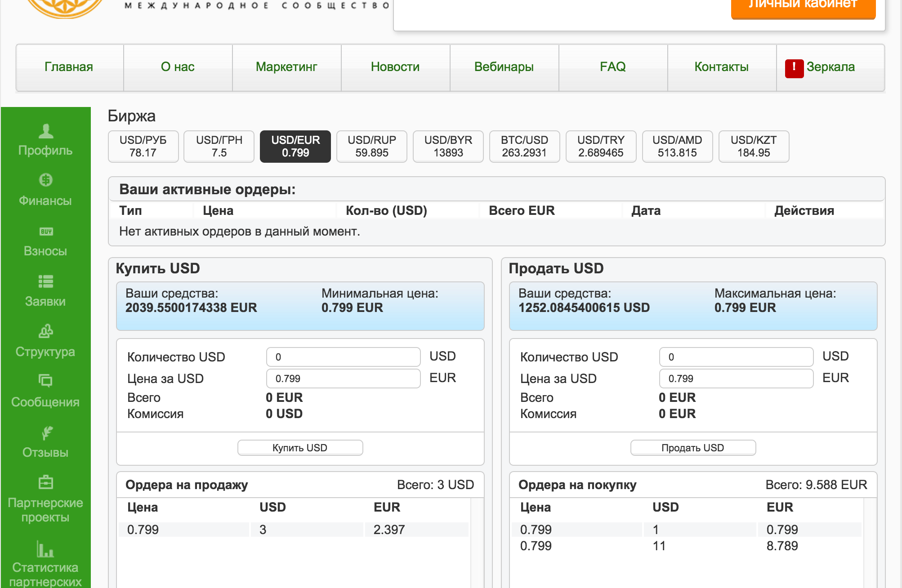
Task: Click the Нет активных ордеров message
Action: [240, 232]
